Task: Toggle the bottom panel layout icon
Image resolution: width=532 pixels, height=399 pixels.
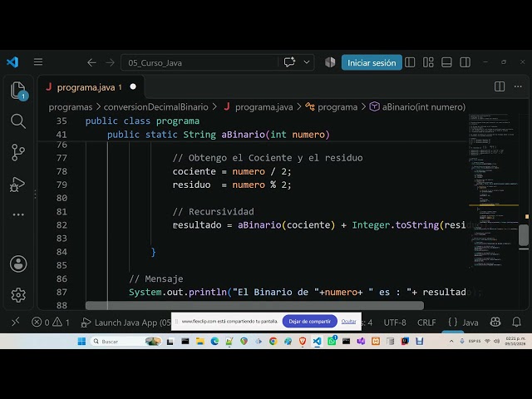Action: [x=446, y=62]
